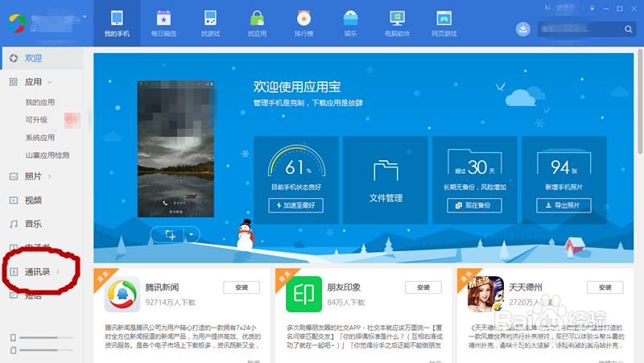The width and height of the screenshot is (644, 363).
Task: Focus the search input field
Action: click(580, 29)
